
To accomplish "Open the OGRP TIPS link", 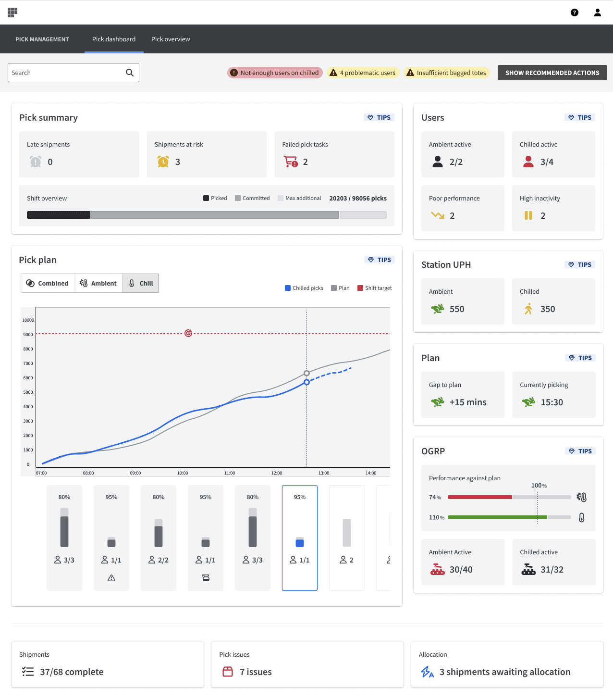I will pos(580,451).
